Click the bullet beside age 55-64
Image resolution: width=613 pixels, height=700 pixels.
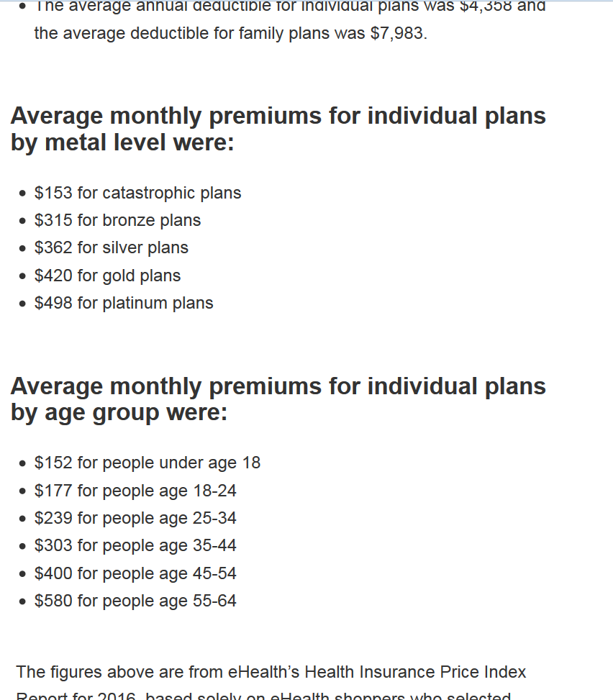click(23, 601)
